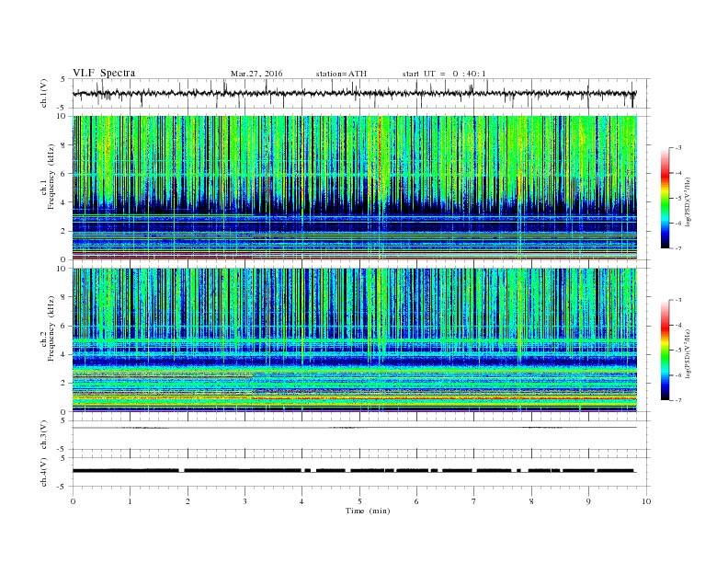728x563 pixels.
Task: Click the "station=ATH" header label
Action: point(341,74)
